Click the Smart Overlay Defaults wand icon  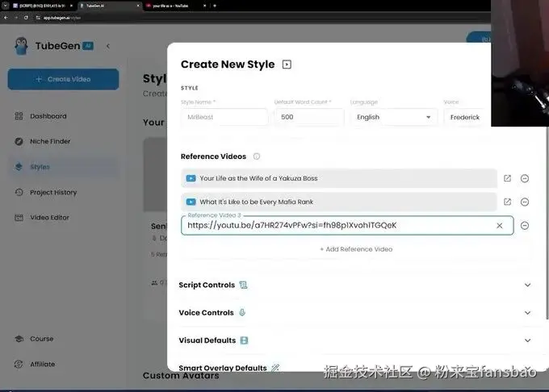pyautogui.click(x=275, y=368)
